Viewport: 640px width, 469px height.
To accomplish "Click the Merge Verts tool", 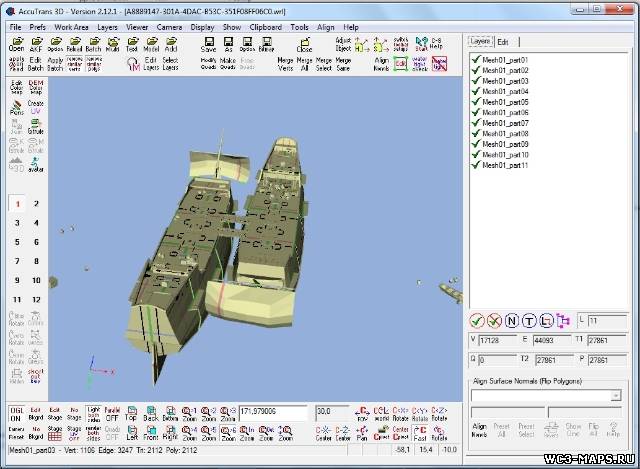I will [285, 63].
